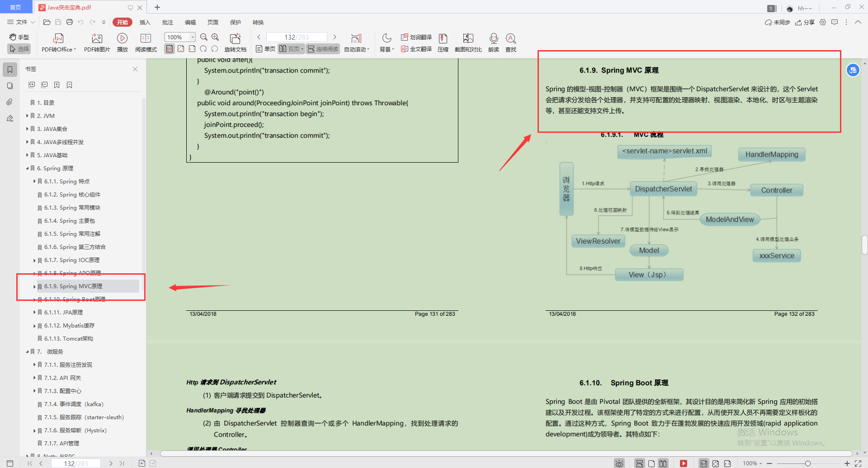
Task: Open the 100% zoom combo box
Action: 180,37
